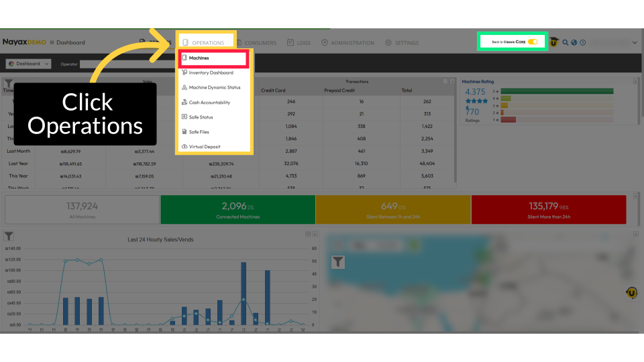The width and height of the screenshot is (644, 362).
Task: Click Silent More than 24h red tile
Action: coord(549,210)
